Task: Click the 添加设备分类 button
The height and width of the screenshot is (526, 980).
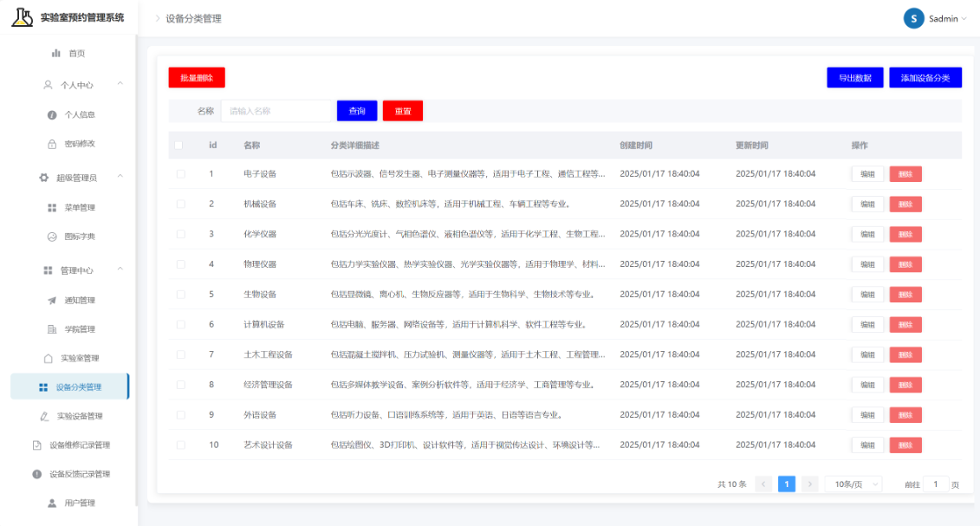Action: coord(925,77)
